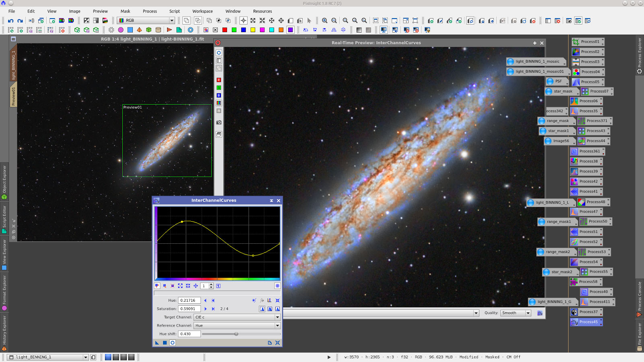The image size is (644, 362).
Task: Enable the blue channel display in preview
Action: [219, 95]
